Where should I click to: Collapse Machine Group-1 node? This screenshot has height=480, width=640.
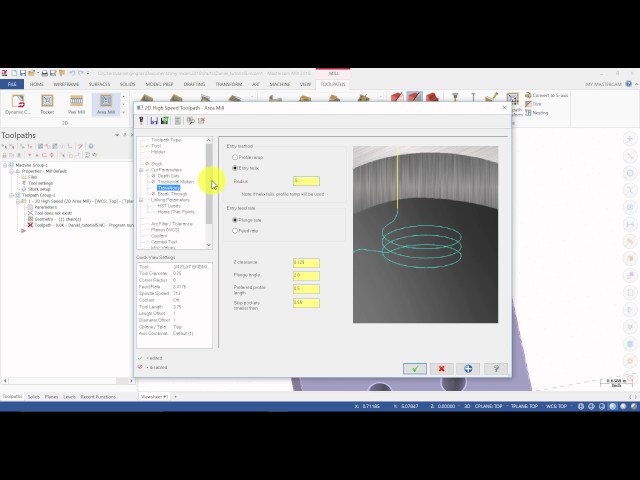5,165
